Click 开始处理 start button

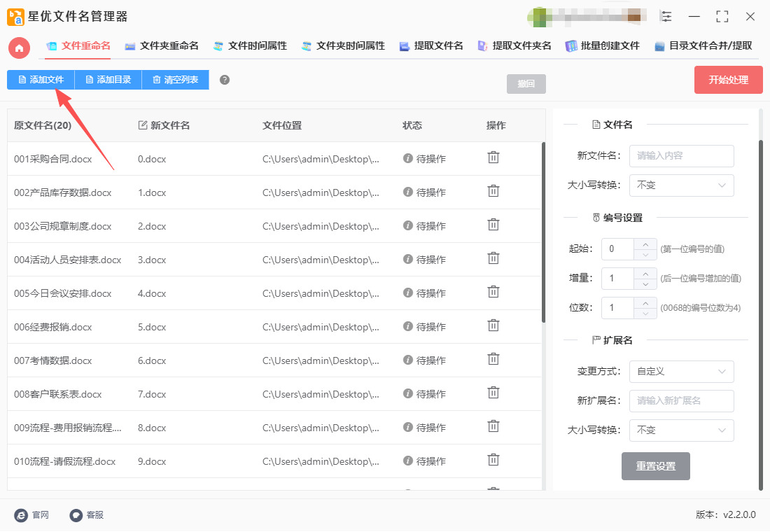point(728,80)
